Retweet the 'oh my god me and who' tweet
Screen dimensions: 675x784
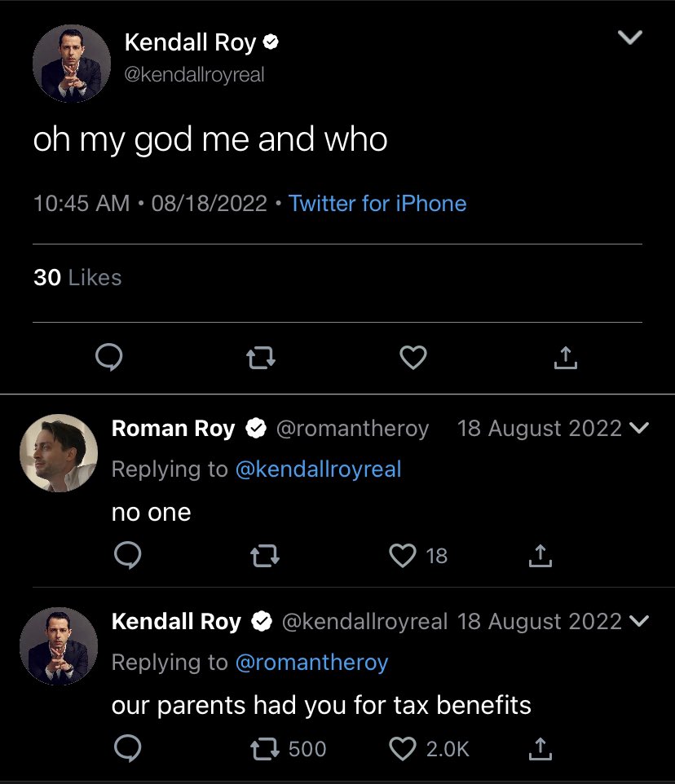(x=261, y=357)
